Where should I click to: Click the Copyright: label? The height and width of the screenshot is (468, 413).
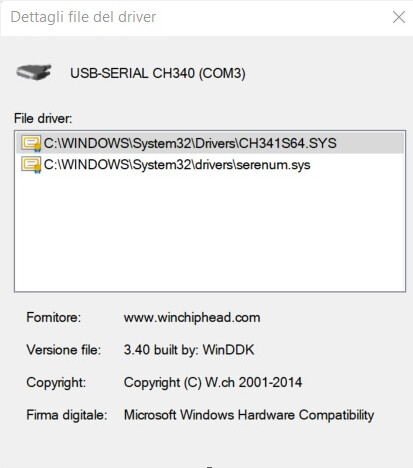pos(56,382)
